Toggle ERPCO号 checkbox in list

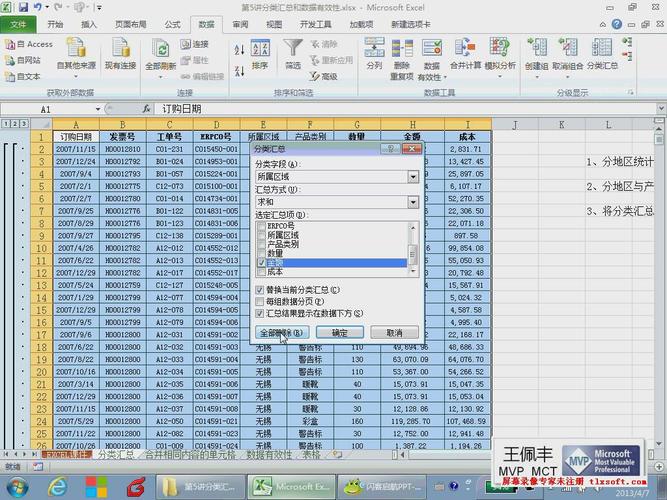pyautogui.click(x=262, y=226)
